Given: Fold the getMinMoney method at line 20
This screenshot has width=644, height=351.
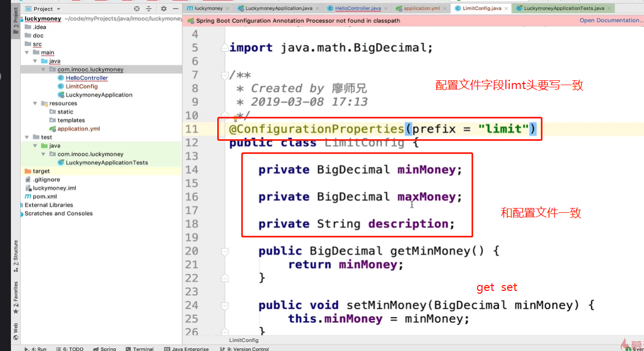Looking at the screenshot, I should pyautogui.click(x=225, y=251).
